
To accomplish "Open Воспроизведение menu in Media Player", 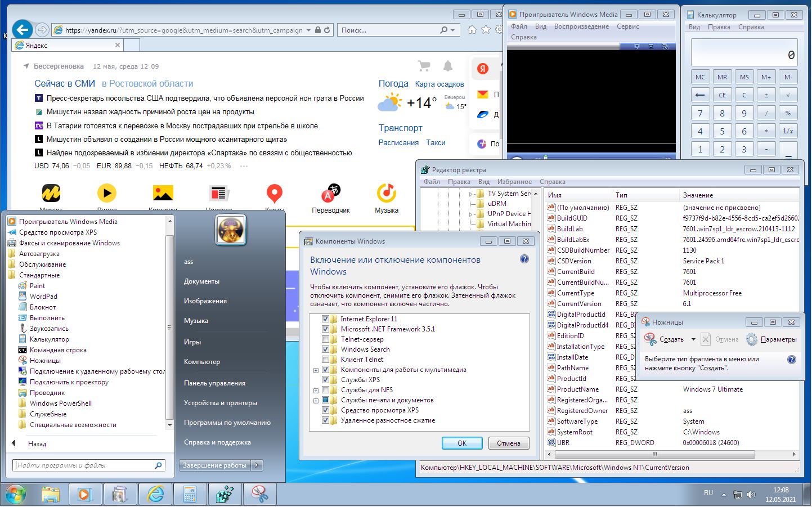I will click(x=581, y=26).
